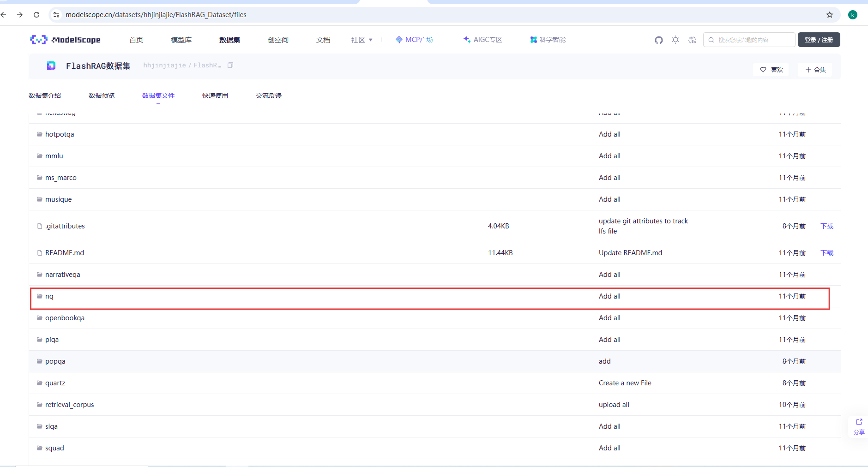Image resolution: width=868 pixels, height=467 pixels.
Task: Open the 文档 menu item
Action: (323, 40)
